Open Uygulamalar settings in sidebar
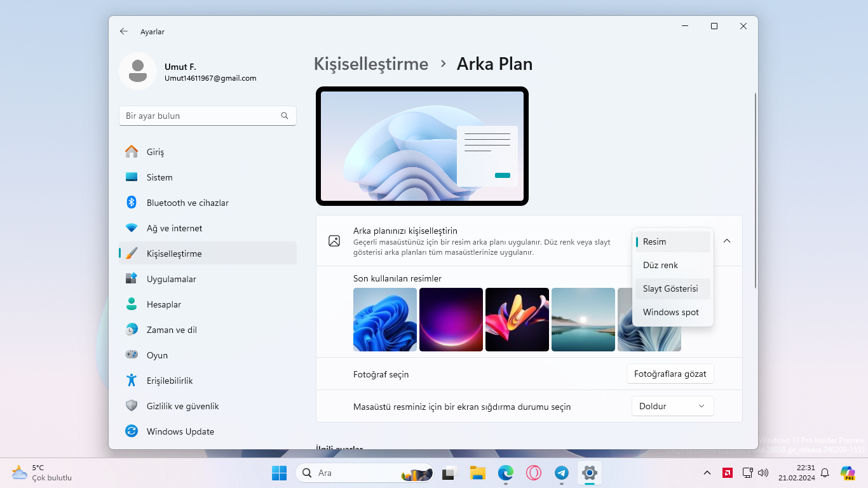This screenshot has width=868, height=488. click(208, 279)
